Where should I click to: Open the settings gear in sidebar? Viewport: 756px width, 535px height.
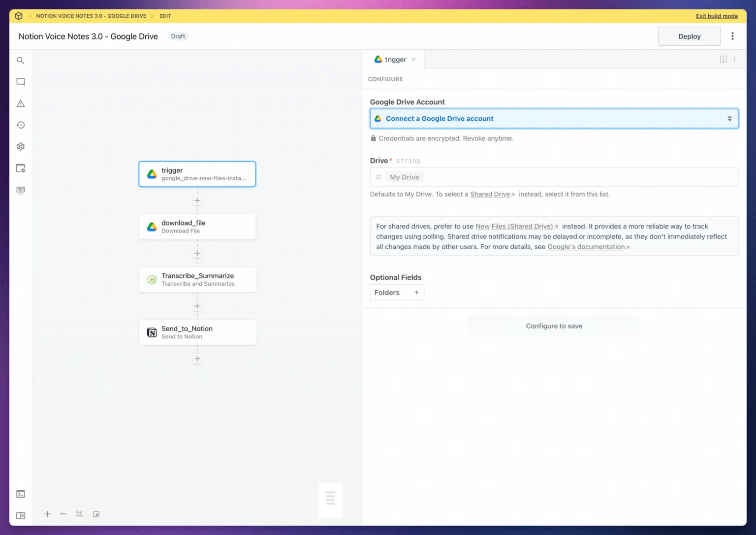coord(21,147)
